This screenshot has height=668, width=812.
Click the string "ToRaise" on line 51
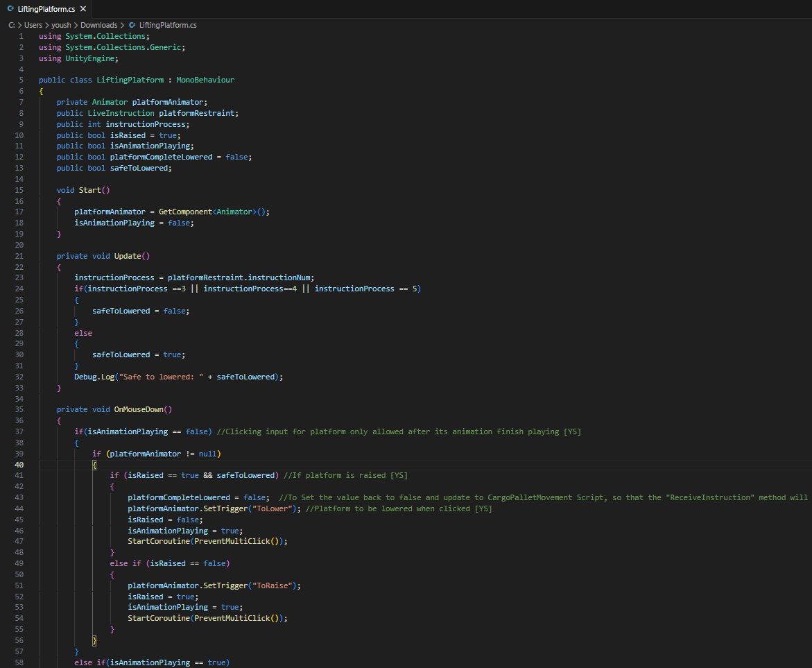272,585
